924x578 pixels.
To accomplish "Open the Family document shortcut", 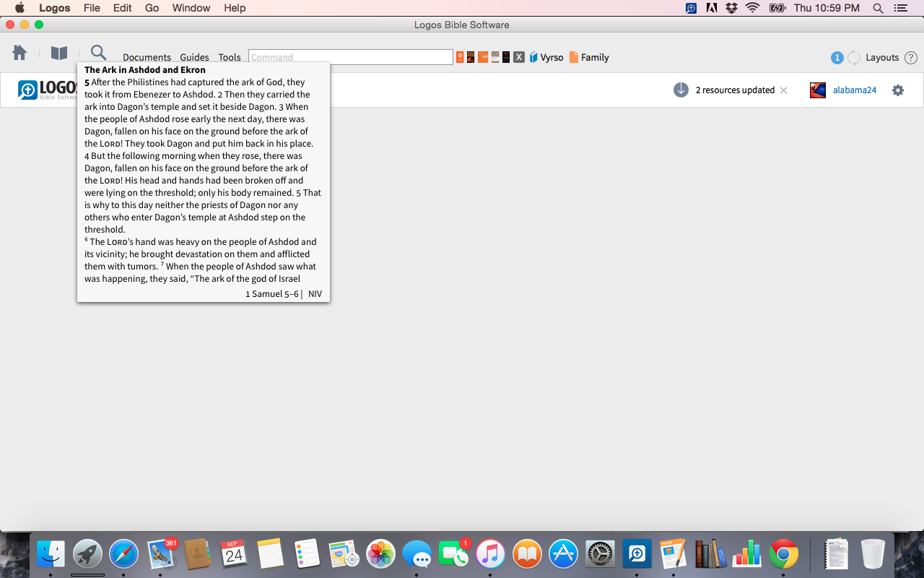I will click(589, 57).
